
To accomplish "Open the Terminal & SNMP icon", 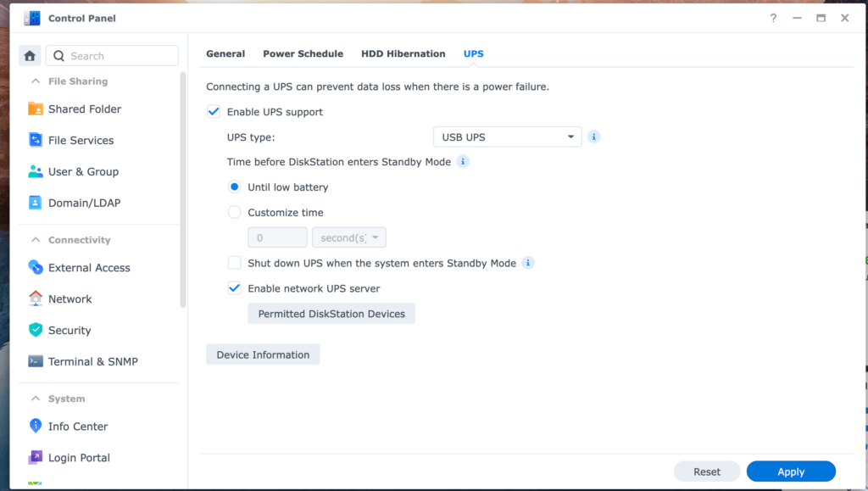I will click(x=36, y=361).
